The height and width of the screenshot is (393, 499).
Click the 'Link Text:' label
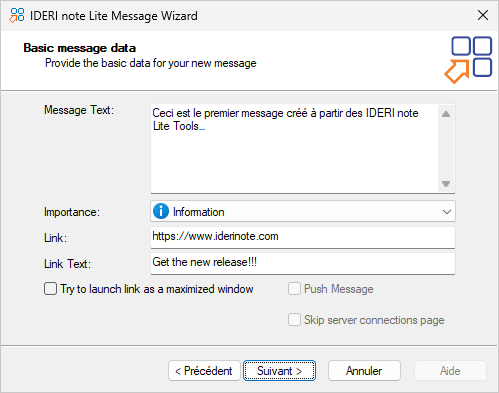[x=67, y=264]
